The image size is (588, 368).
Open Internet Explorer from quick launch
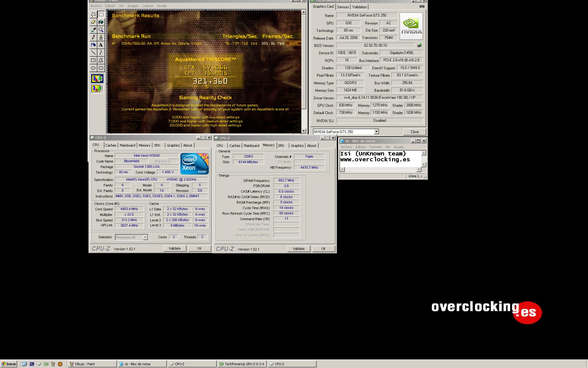[24, 364]
